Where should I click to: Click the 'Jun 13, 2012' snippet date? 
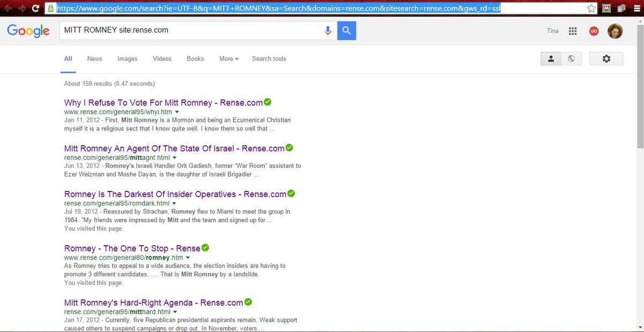[x=81, y=166]
